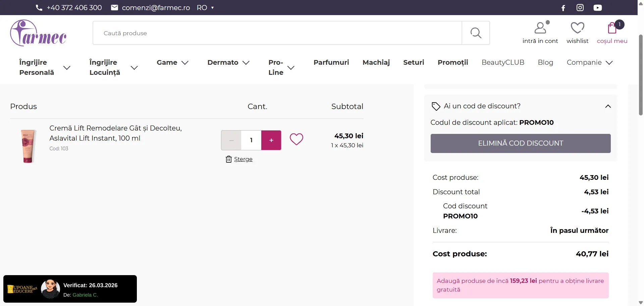The width and height of the screenshot is (644, 306).
Task: Increase product quantity with plus button
Action: [271, 140]
